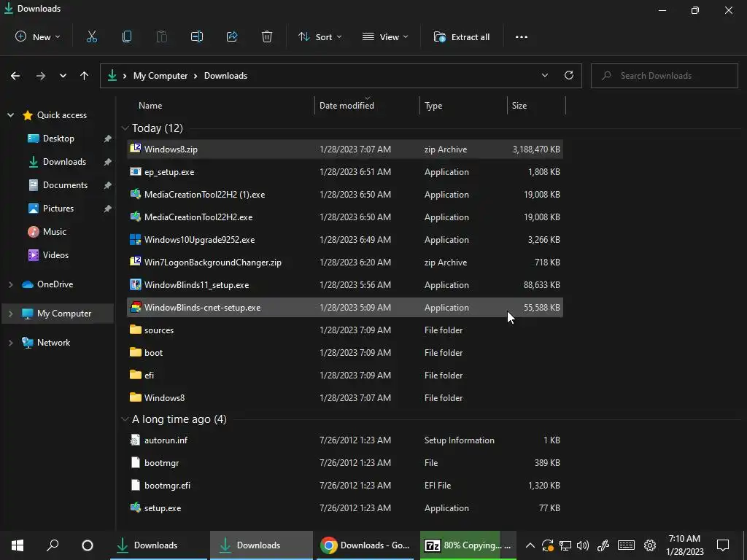747x560 pixels.
Task: Open 7-Zip 80% Copying progress window
Action: click(468, 545)
